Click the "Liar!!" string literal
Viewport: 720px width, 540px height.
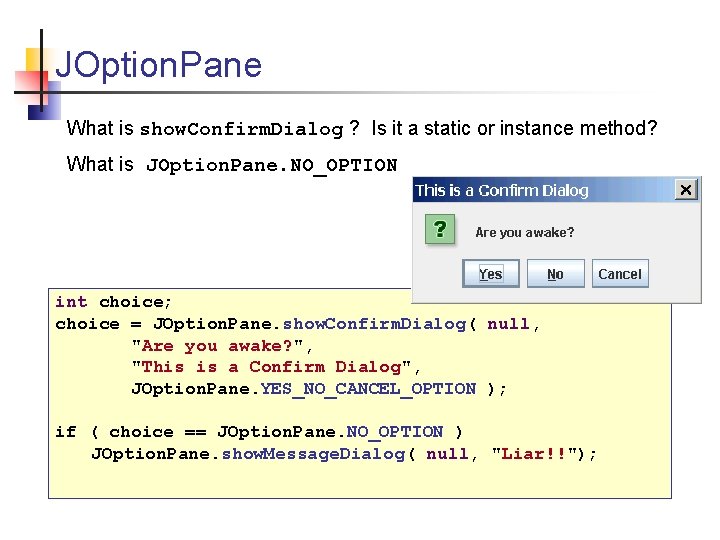(x=534, y=454)
